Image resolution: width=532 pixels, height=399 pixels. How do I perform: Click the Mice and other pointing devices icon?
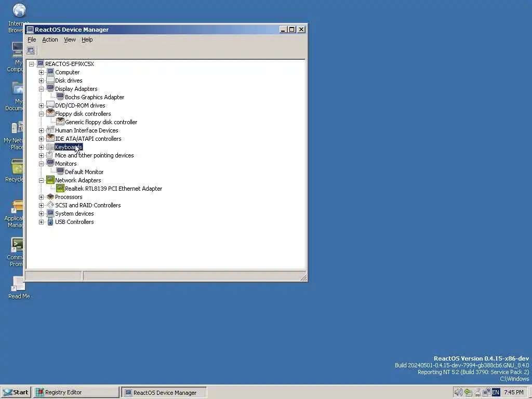click(50, 155)
